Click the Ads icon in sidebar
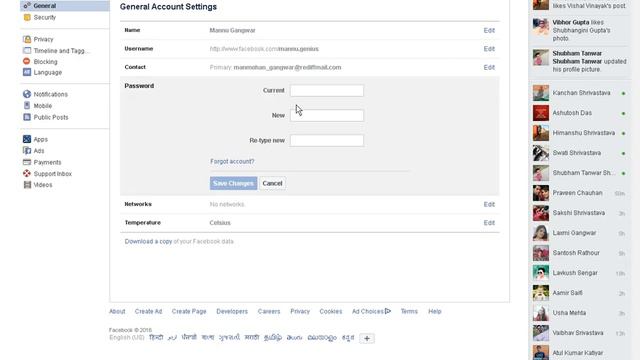The height and width of the screenshot is (360, 640). pyautogui.click(x=27, y=151)
